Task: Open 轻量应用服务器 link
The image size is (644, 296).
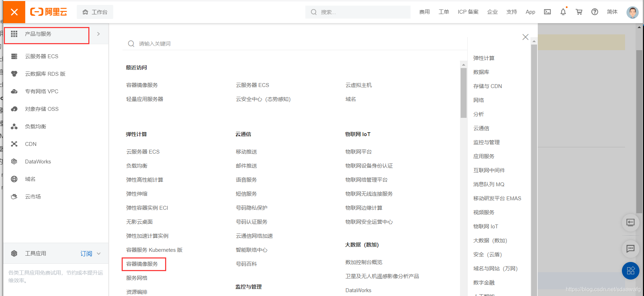Action: point(144,99)
